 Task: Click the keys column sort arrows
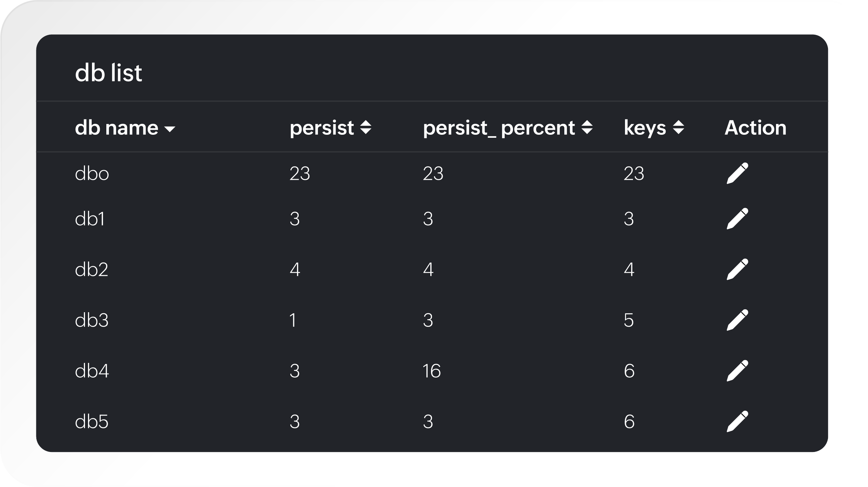678,127
